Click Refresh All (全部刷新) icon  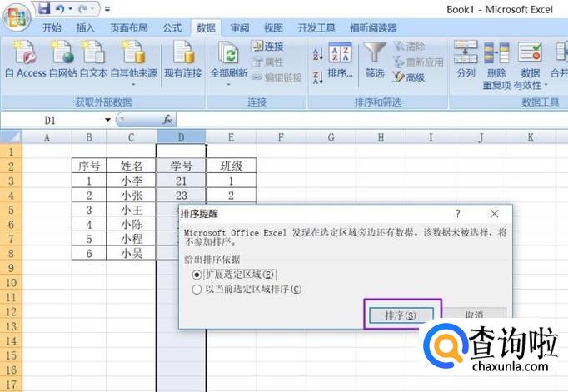pyautogui.click(x=228, y=54)
